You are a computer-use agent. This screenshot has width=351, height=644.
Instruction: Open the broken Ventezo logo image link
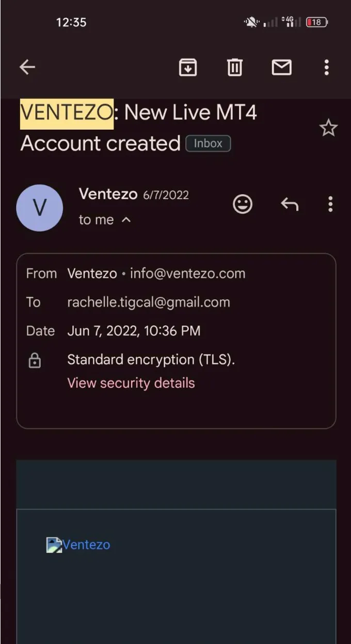coord(78,545)
